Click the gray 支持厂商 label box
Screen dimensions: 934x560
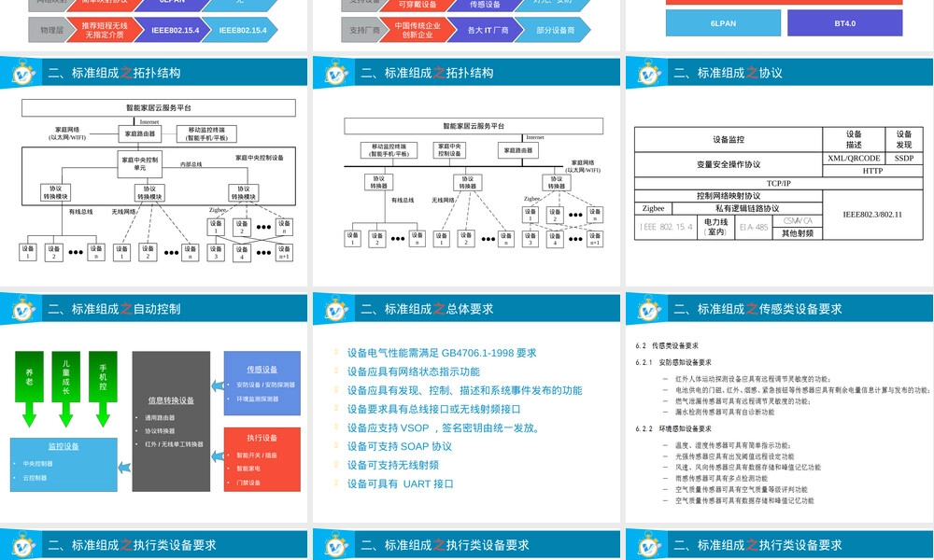[x=364, y=30]
